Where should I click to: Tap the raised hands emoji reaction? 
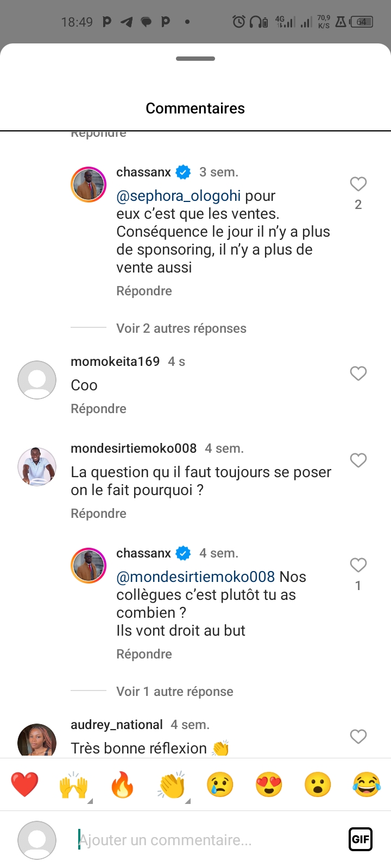[x=74, y=785]
